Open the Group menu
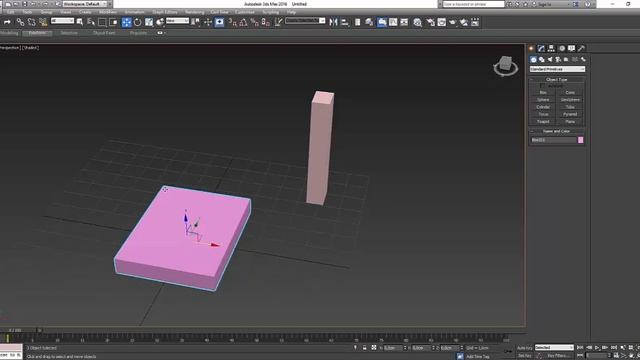 pyautogui.click(x=46, y=12)
